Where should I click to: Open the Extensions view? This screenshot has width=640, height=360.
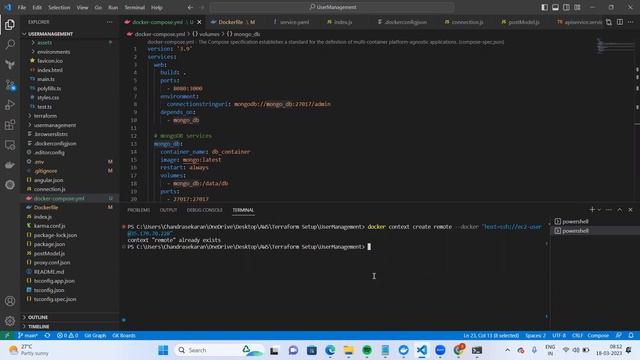tap(10, 124)
